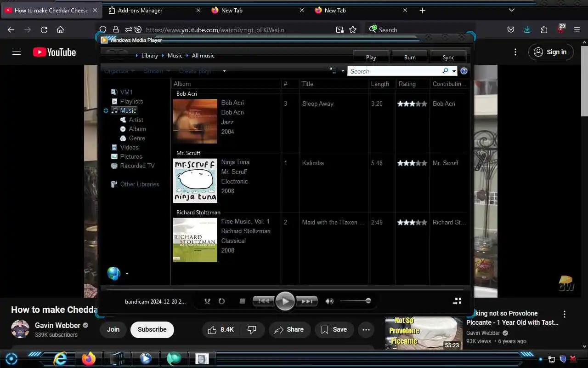Click the View options icon
The image size is (588, 368).
[333, 71]
